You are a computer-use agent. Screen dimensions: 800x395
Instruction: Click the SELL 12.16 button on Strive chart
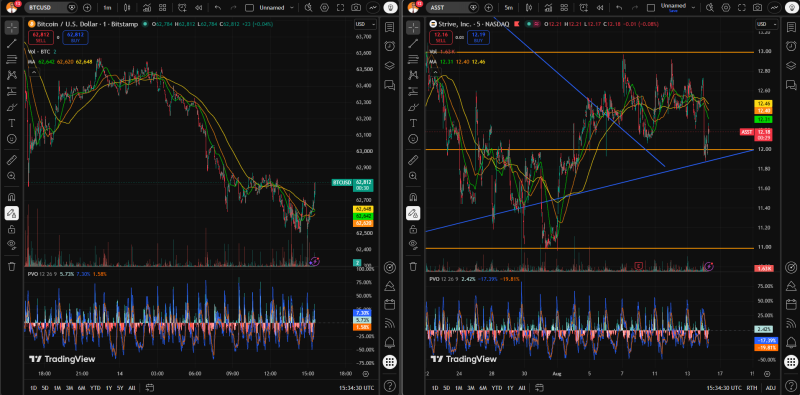[x=442, y=37]
